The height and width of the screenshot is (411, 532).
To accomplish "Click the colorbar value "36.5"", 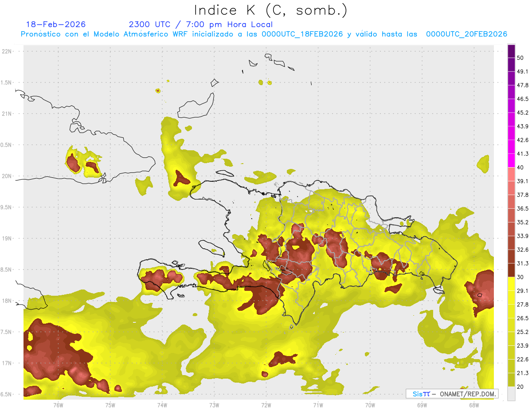I will tap(522, 208).
